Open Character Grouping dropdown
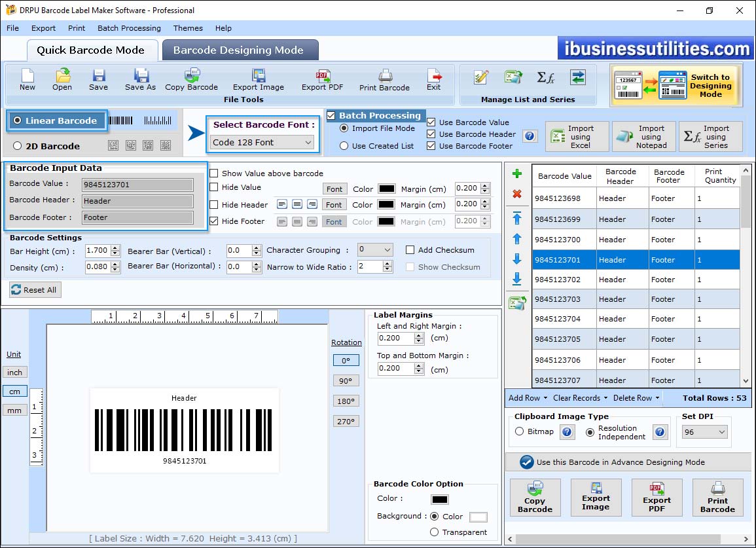Image resolution: width=756 pixels, height=548 pixels. [x=375, y=249]
